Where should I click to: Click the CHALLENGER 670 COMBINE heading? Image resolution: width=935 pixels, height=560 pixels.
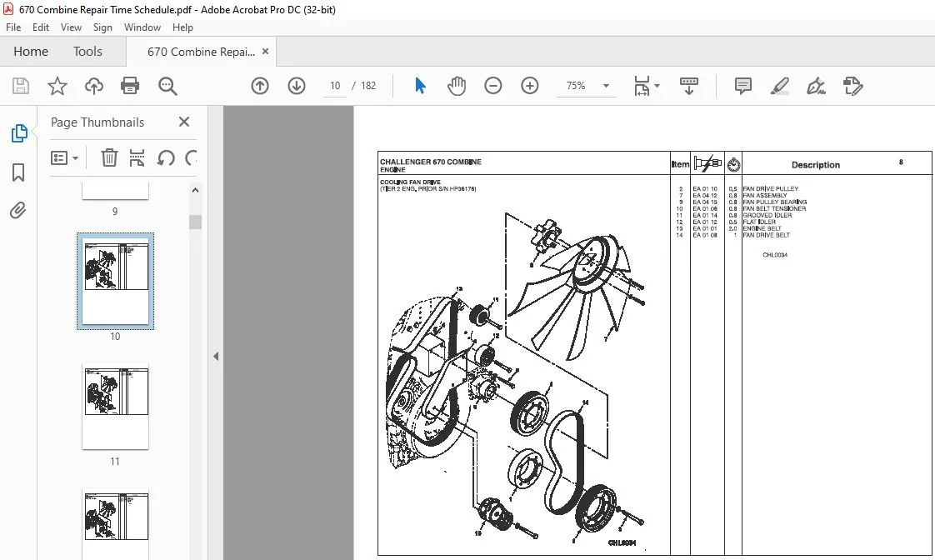(431, 162)
